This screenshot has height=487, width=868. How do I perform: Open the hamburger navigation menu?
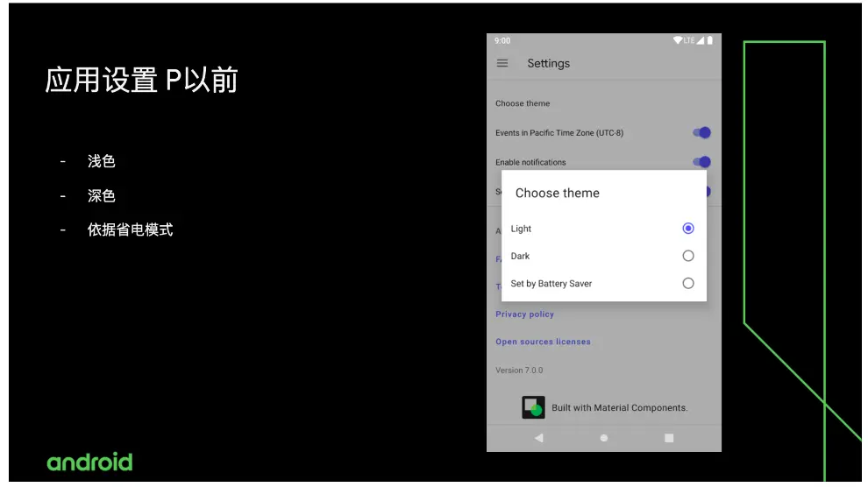click(x=502, y=63)
